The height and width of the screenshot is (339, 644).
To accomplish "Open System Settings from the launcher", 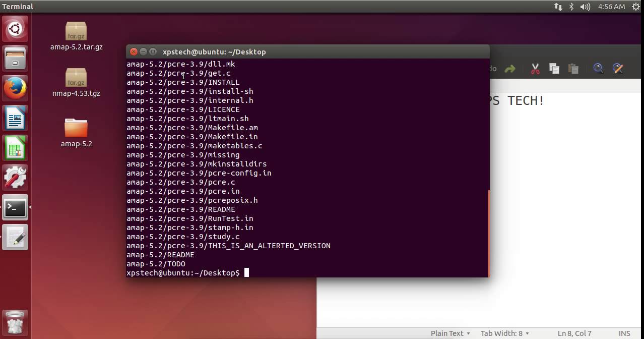I will 15,178.
